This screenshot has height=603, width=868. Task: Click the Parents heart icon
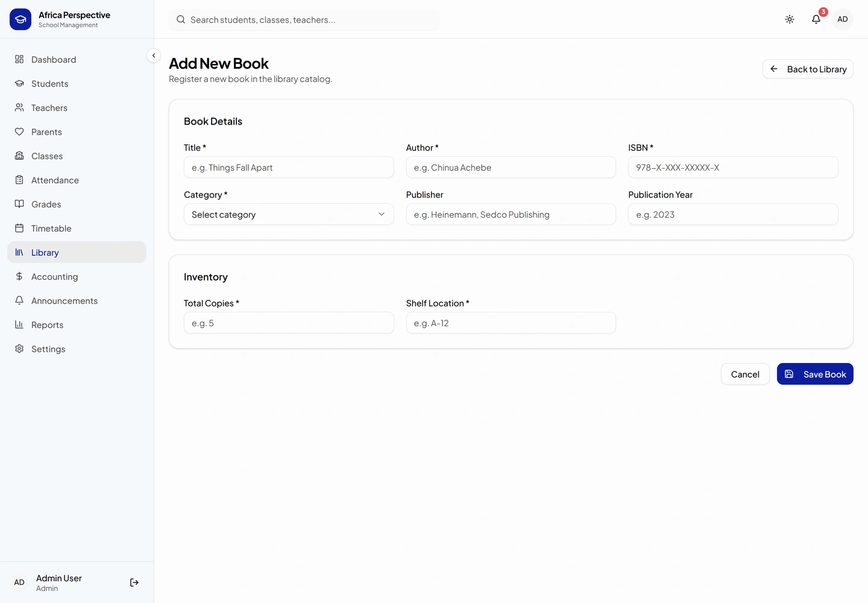(x=19, y=131)
